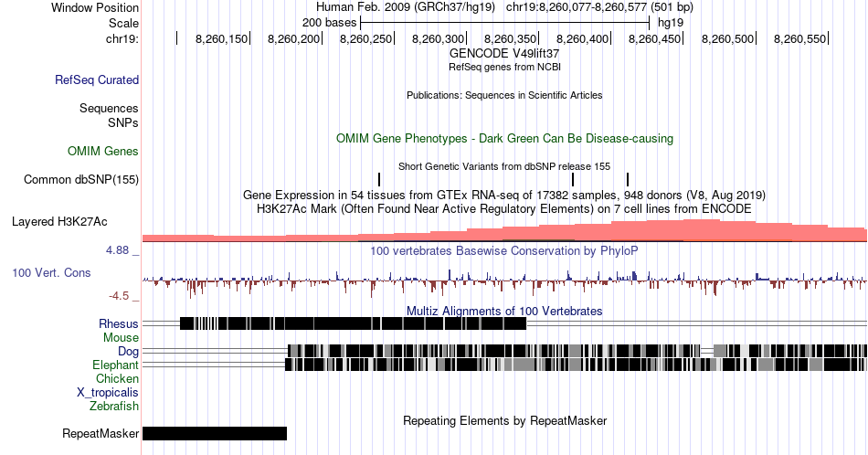This screenshot has width=868, height=455.
Task: Click the rightmost dbSNP variant tick mark
Action: point(628,179)
